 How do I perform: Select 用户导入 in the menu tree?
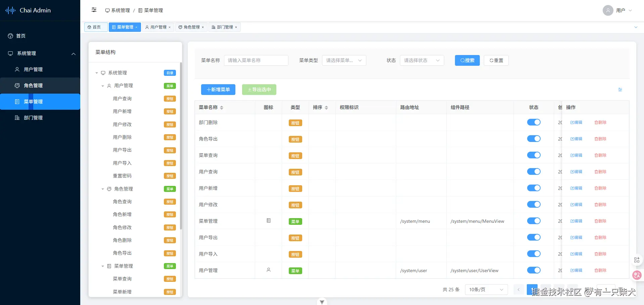coord(122,163)
